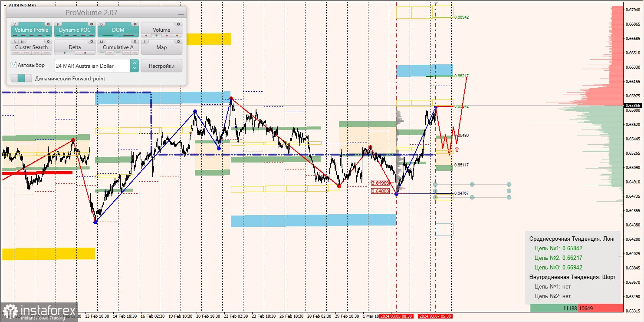
Task: Open the Volume indicator settings gear
Action: pyautogui.click(x=178, y=24)
